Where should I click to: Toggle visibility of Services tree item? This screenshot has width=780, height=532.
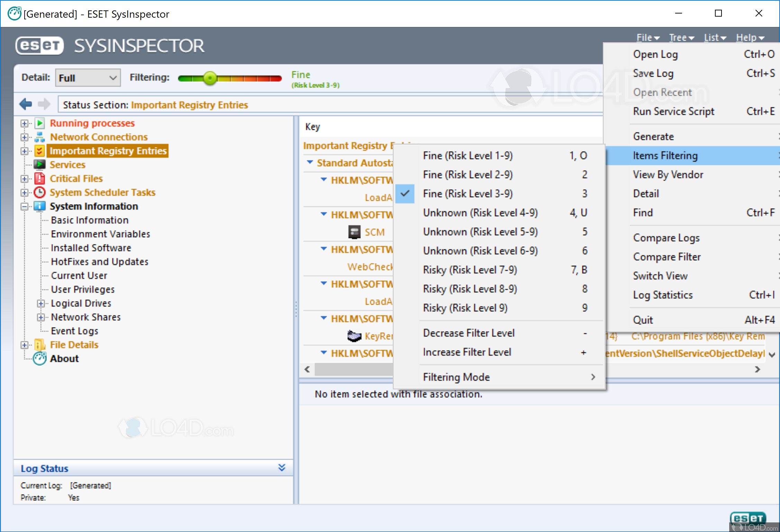point(24,164)
